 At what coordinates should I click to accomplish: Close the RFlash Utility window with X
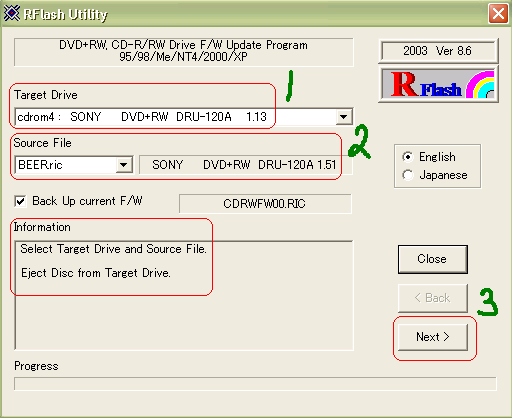click(x=498, y=14)
